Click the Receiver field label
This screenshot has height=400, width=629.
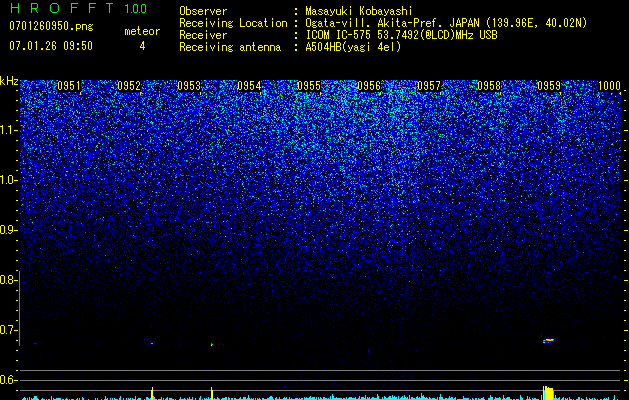click(x=203, y=35)
